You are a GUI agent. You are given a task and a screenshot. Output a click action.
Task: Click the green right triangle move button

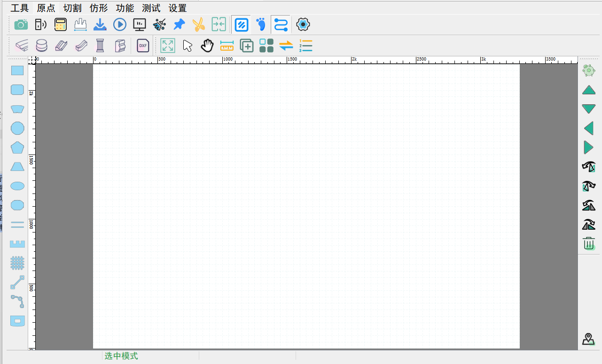pyautogui.click(x=588, y=147)
